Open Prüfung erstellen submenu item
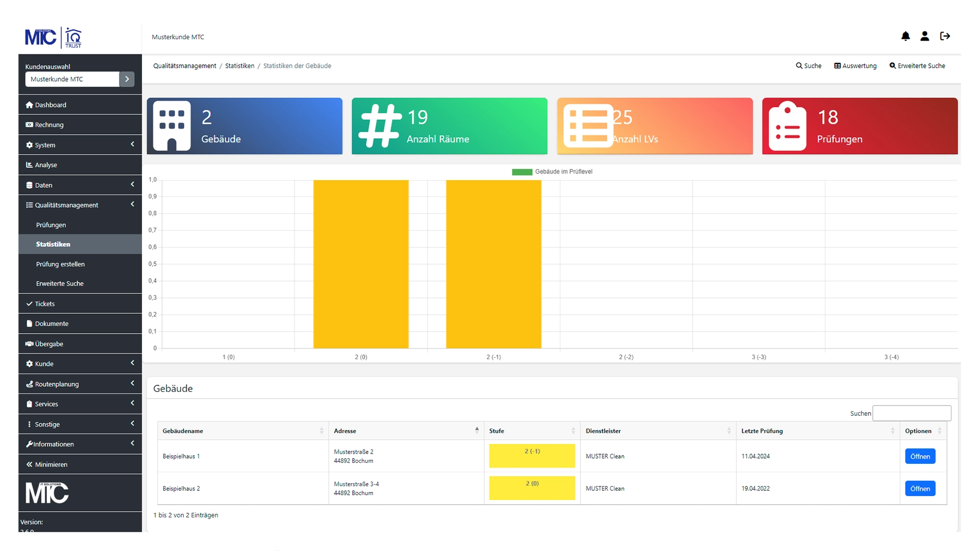The image size is (980, 551). [80, 264]
